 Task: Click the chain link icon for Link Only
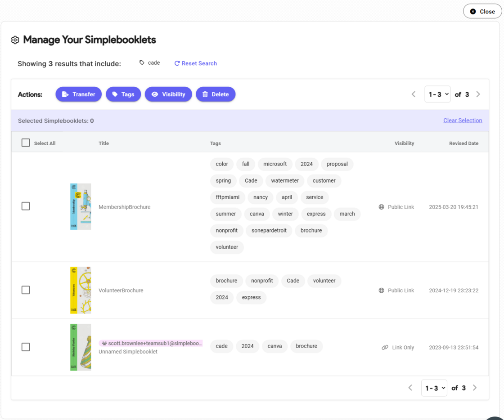click(385, 347)
